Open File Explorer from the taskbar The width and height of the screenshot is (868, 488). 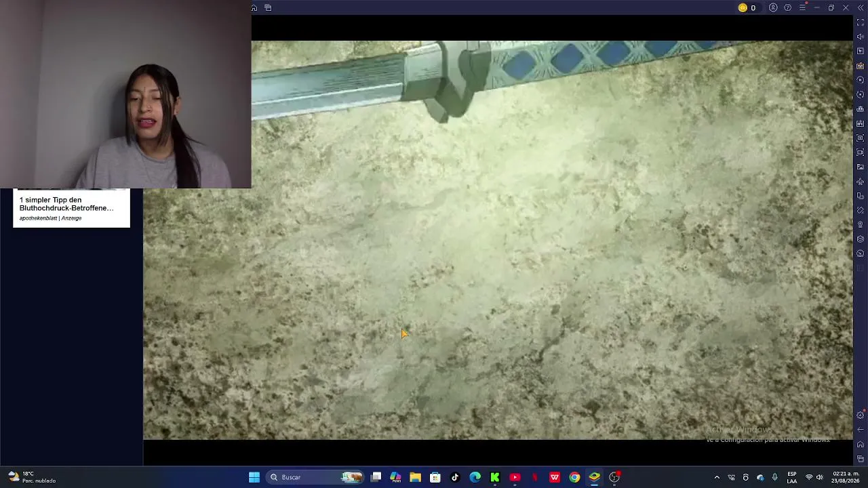click(x=416, y=477)
